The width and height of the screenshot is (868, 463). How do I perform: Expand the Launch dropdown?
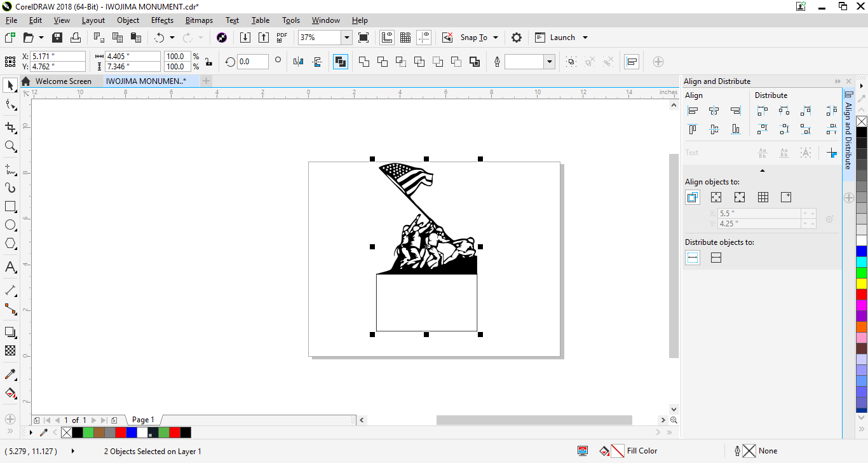pyautogui.click(x=585, y=38)
